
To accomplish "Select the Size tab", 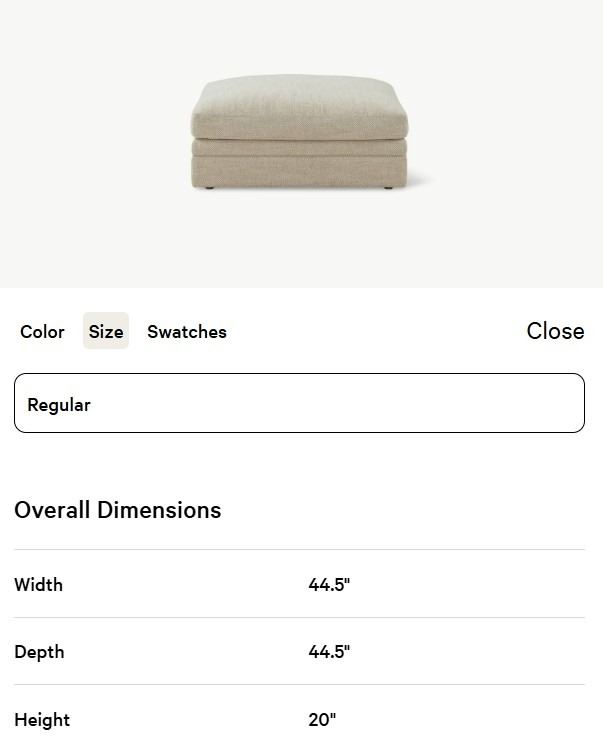I will pyautogui.click(x=106, y=332).
